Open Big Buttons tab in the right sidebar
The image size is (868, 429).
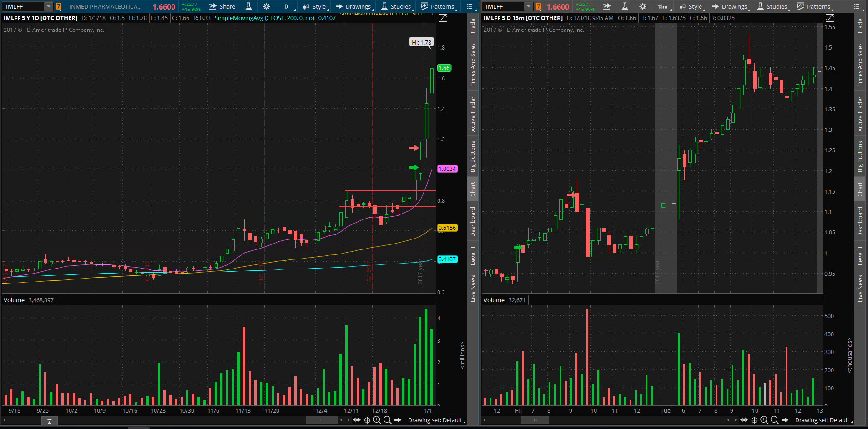[x=860, y=156]
